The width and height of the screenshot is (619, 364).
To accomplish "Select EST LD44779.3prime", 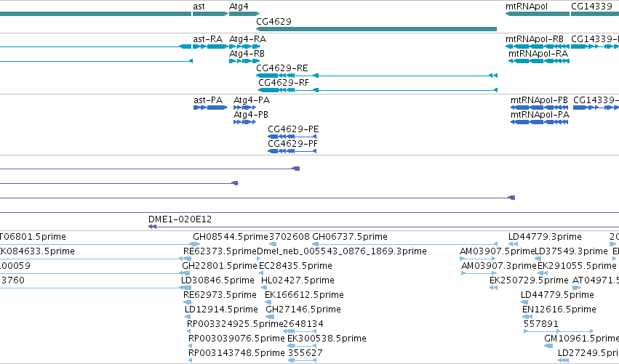I will (545, 237).
